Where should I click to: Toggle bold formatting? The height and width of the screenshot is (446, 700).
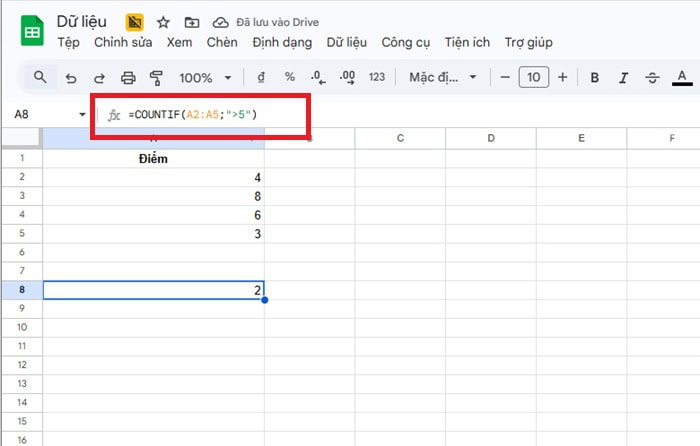point(594,77)
